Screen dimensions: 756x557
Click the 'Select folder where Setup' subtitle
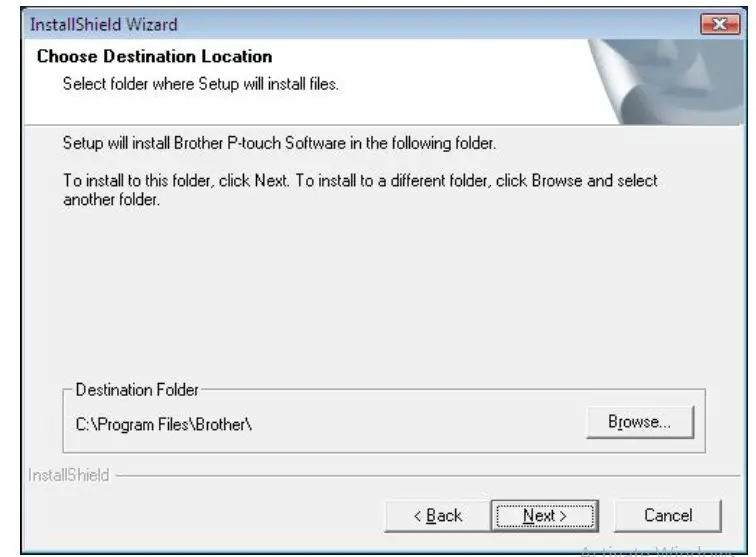[201, 84]
